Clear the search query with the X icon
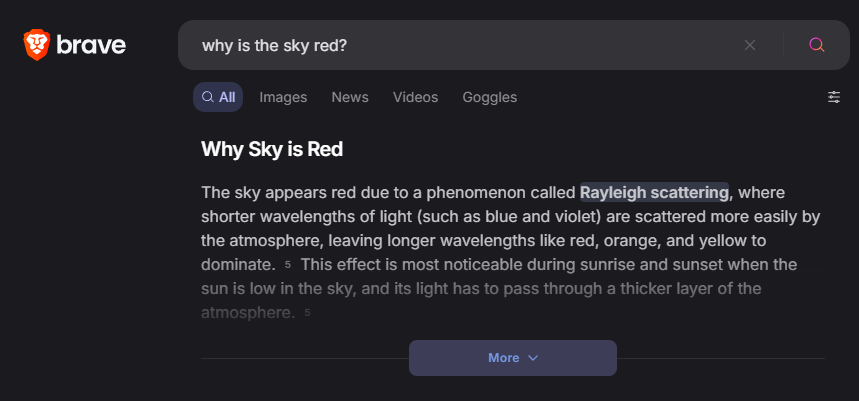This screenshot has width=859, height=401. click(750, 45)
